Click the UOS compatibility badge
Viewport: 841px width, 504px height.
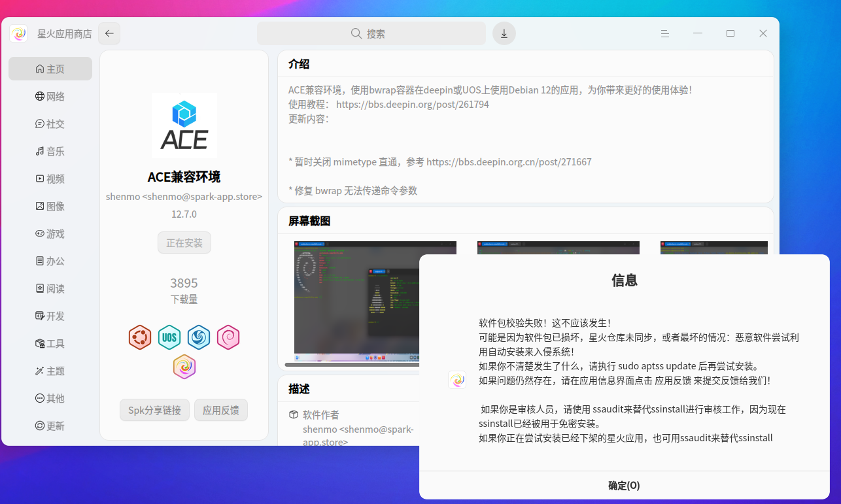(169, 337)
